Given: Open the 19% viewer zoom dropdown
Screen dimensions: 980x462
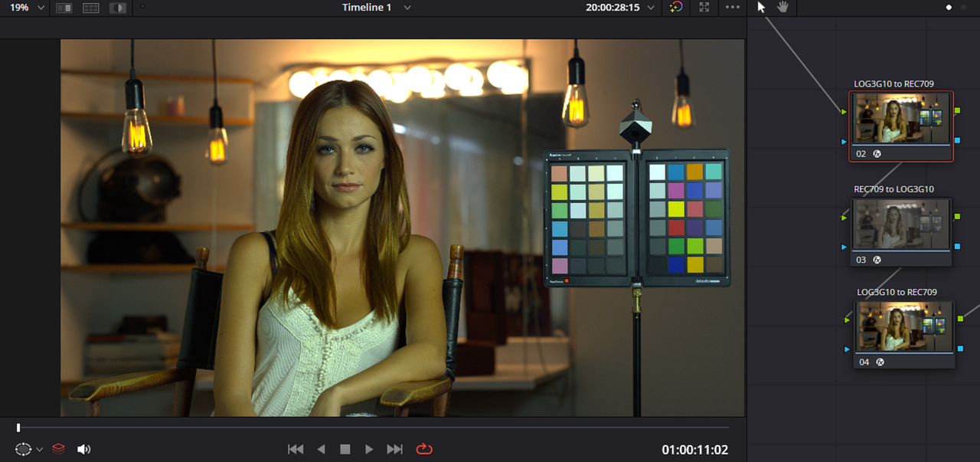Looking at the screenshot, I should tap(25, 8).
